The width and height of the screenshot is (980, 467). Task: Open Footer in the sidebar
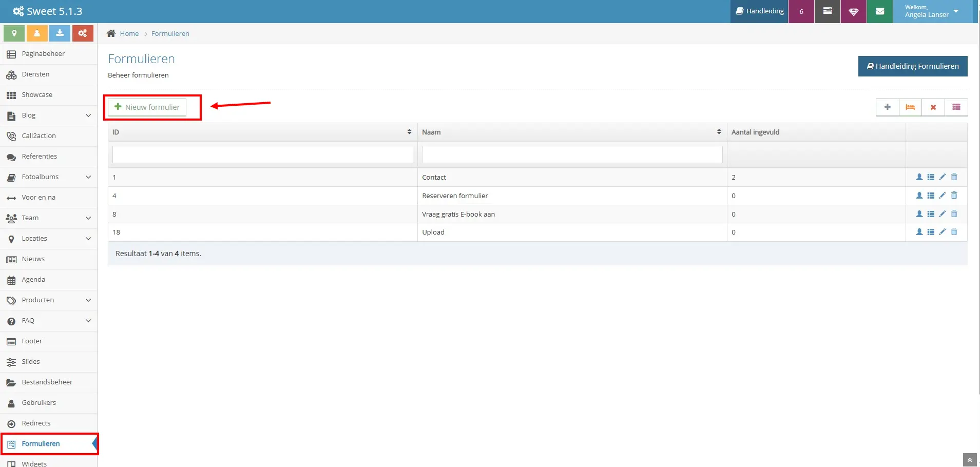pos(48,341)
